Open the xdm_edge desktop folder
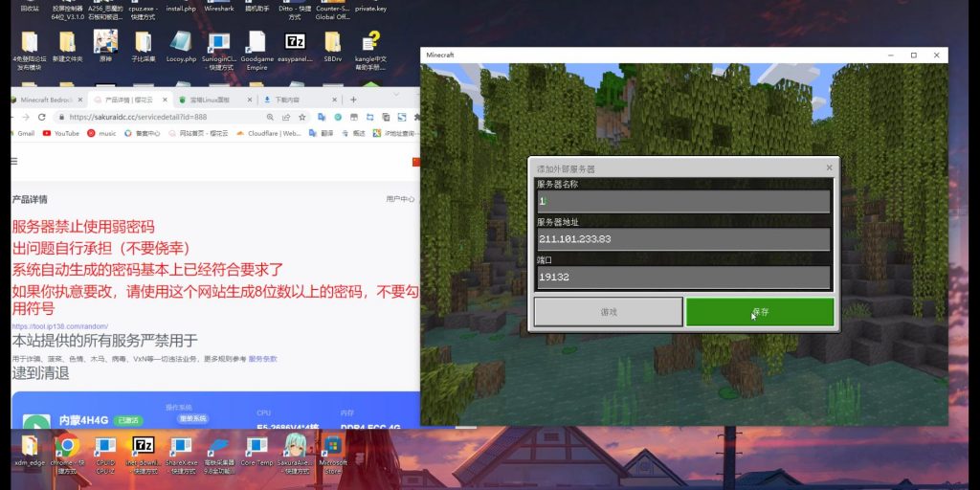The width and height of the screenshot is (980, 490). (x=30, y=450)
